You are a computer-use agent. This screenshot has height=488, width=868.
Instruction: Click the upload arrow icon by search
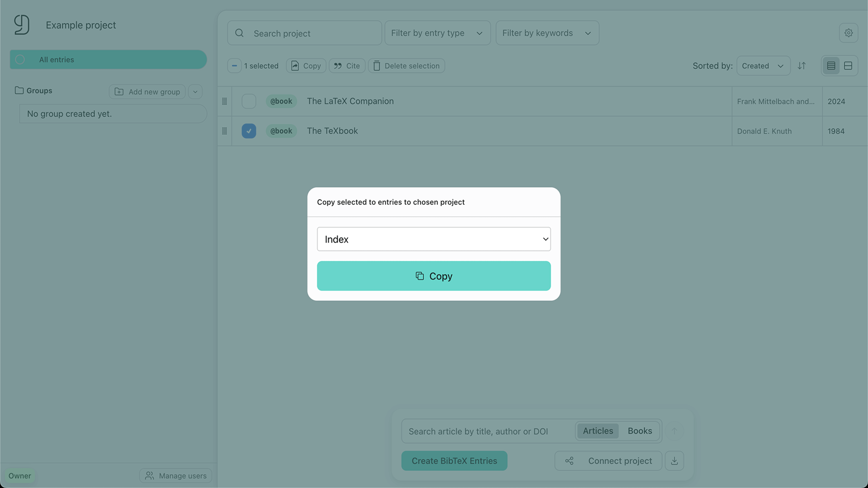[674, 431]
